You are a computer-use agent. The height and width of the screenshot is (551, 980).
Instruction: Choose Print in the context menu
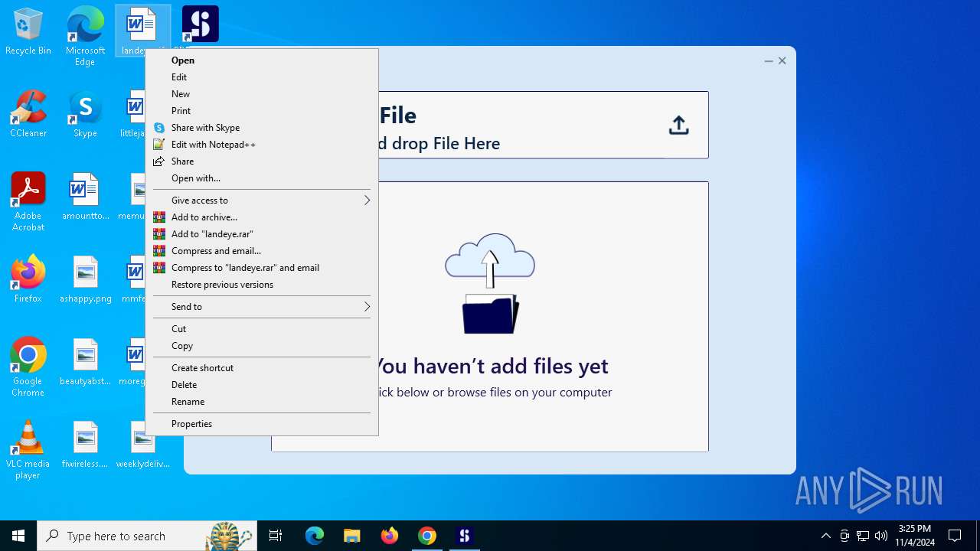[x=262, y=111]
